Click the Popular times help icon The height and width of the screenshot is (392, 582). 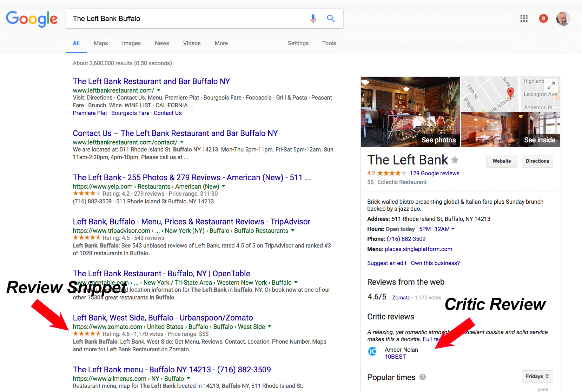pos(423,377)
